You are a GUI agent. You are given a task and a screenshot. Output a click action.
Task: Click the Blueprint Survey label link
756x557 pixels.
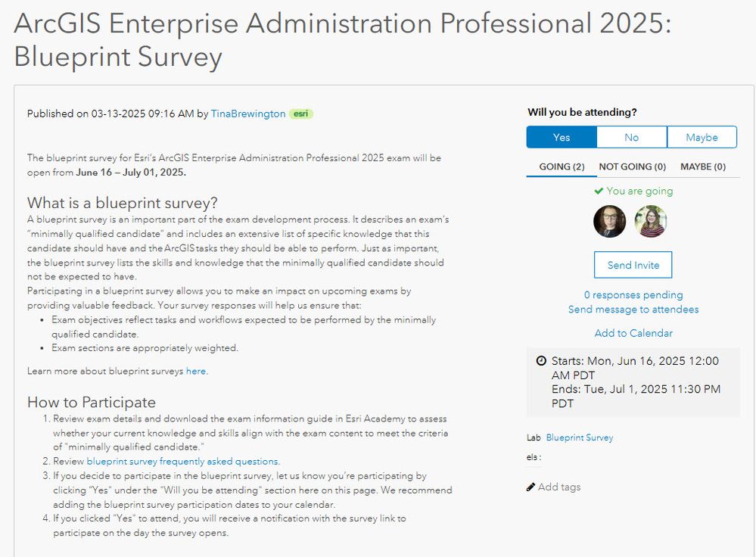click(x=580, y=438)
